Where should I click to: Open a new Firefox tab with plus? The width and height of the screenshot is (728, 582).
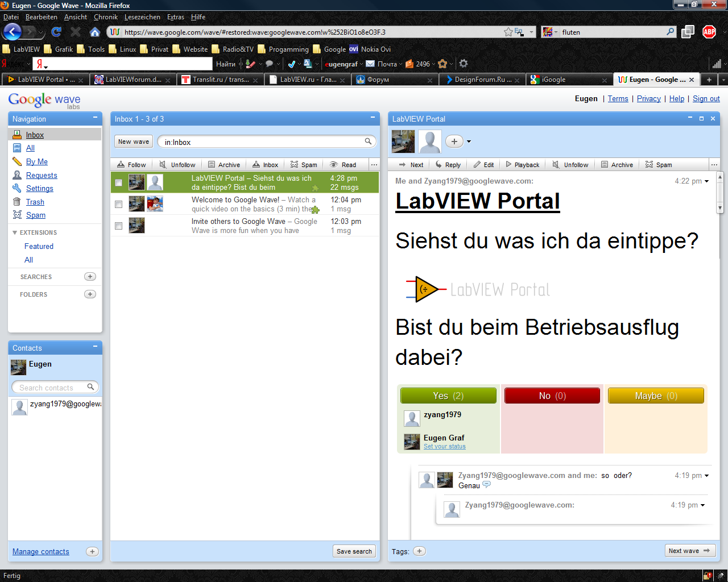(x=709, y=80)
